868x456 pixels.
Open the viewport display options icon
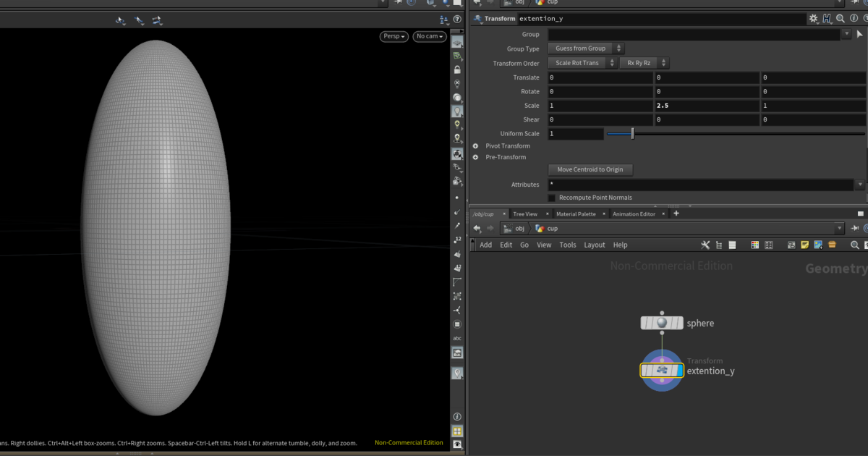443,20
